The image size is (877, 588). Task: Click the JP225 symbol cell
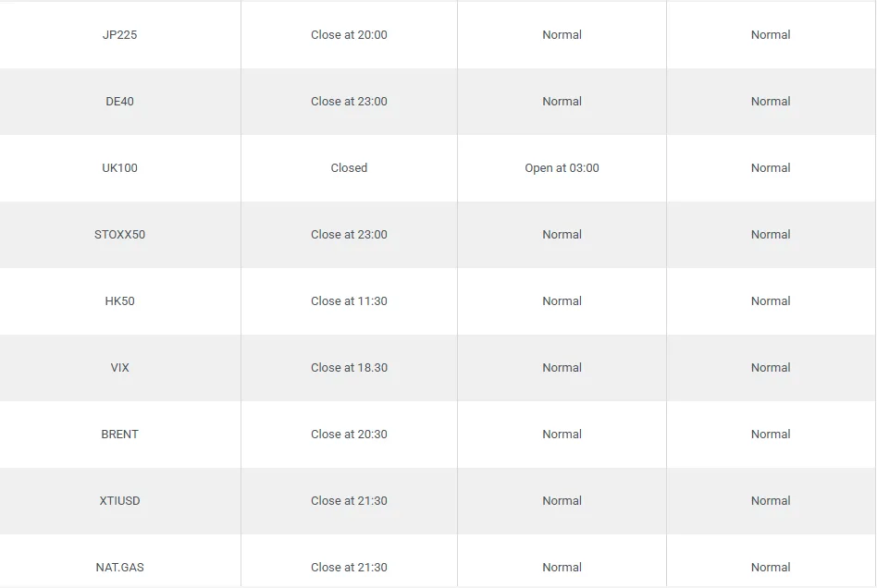pos(119,35)
